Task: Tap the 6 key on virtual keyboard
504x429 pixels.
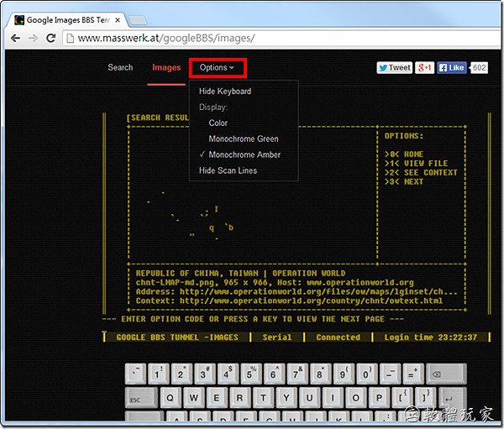Action: [274, 374]
